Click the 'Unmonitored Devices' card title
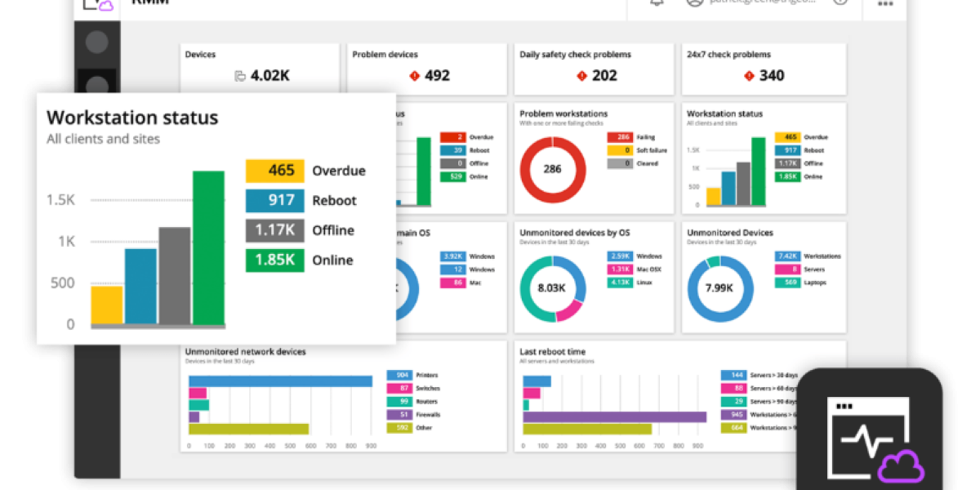The image size is (980, 490). (730, 233)
